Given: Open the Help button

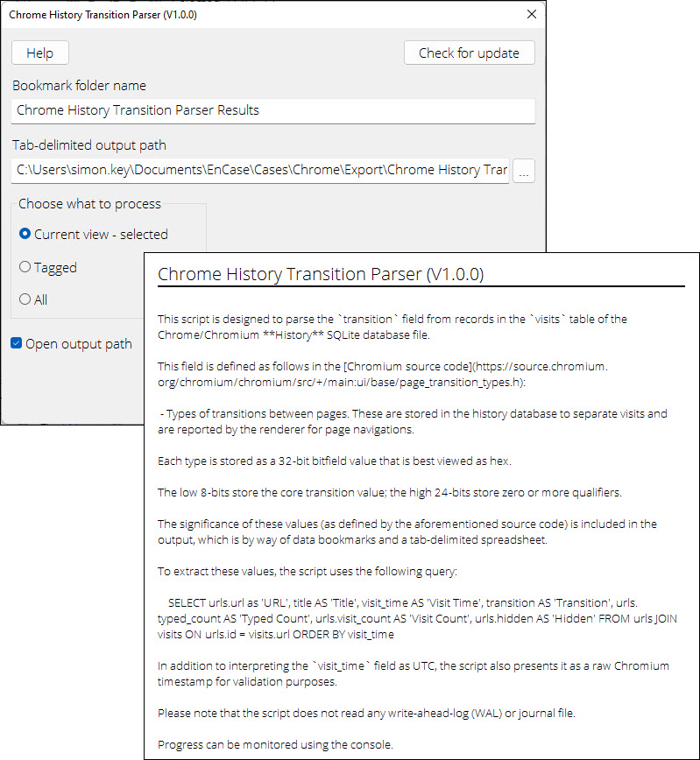Looking at the screenshot, I should pyautogui.click(x=39, y=53).
